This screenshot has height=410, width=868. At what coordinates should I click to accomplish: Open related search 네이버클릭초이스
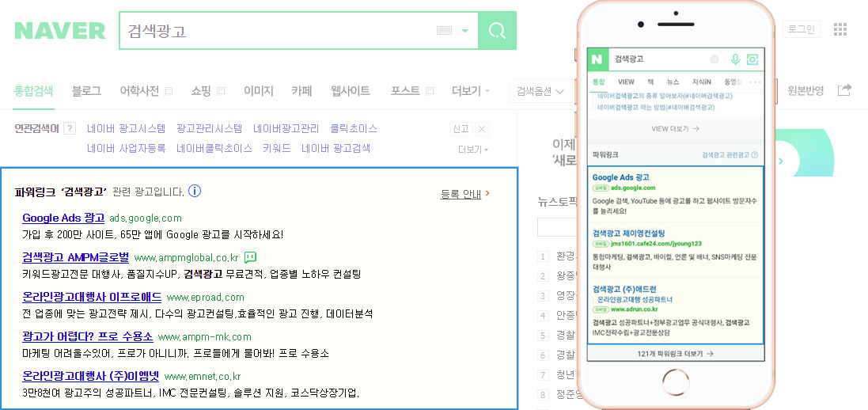pyautogui.click(x=214, y=149)
